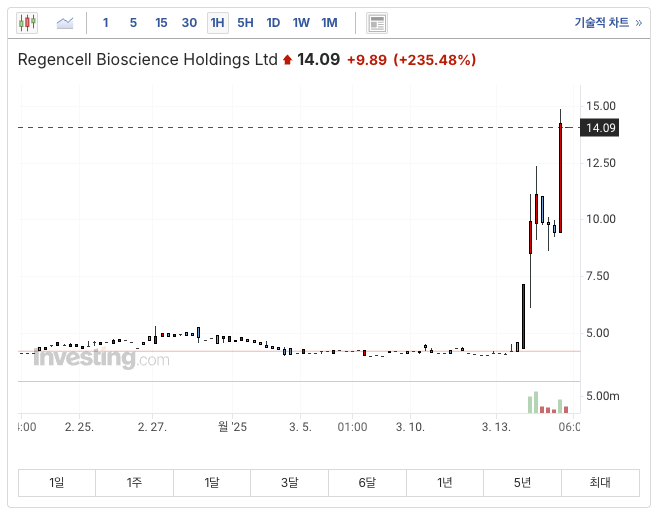Set range to 최대
Viewport: 658px width, 514px height.
tap(601, 483)
